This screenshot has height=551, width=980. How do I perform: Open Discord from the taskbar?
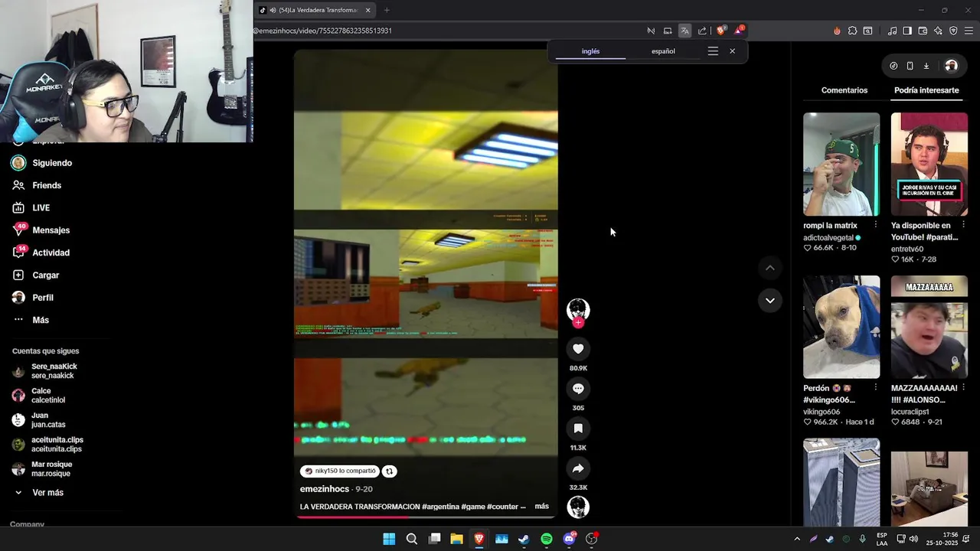(569, 539)
